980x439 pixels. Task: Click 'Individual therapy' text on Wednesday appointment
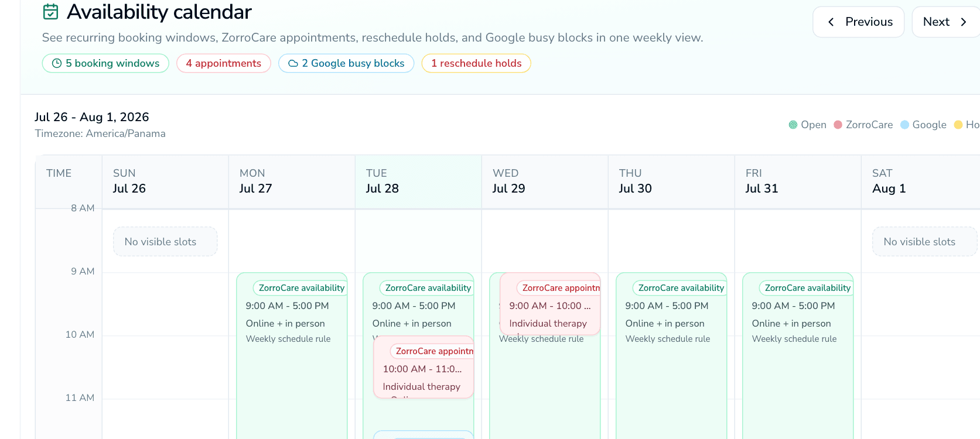click(548, 324)
